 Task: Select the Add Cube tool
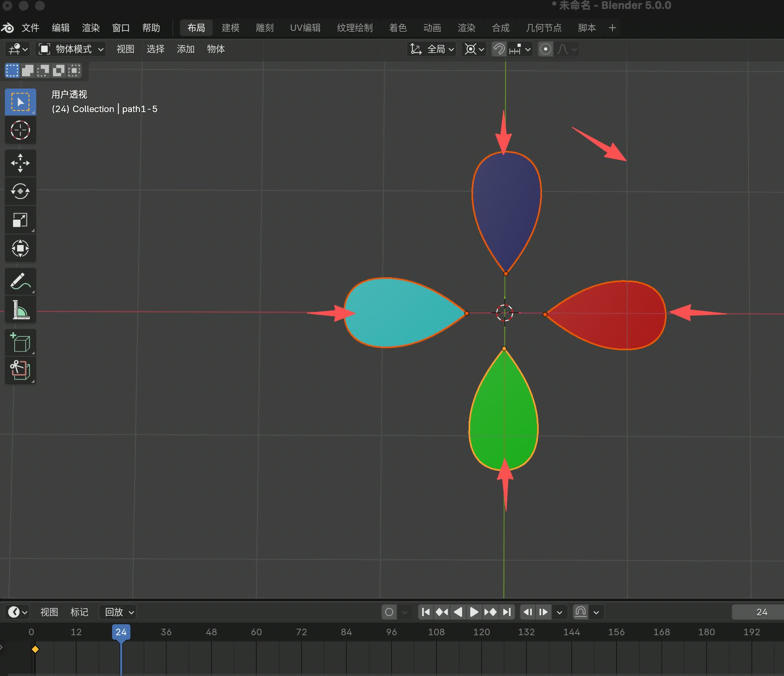click(20, 342)
